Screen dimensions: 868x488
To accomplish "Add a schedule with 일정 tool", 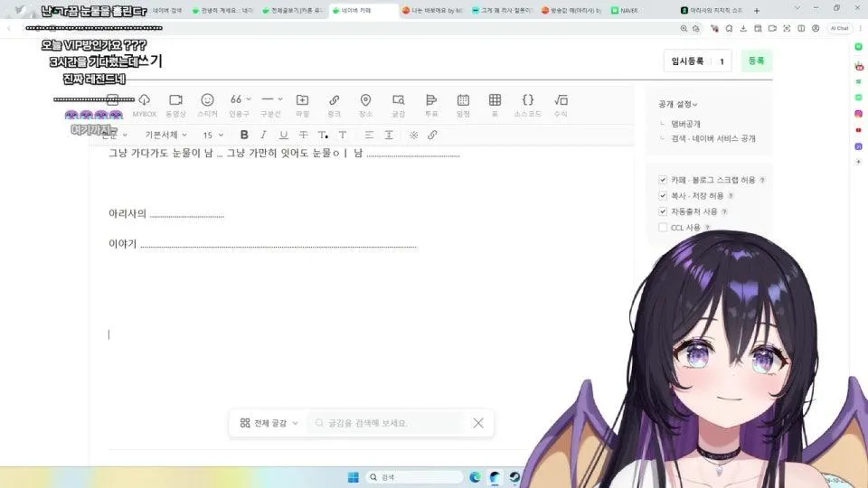I will (x=463, y=105).
